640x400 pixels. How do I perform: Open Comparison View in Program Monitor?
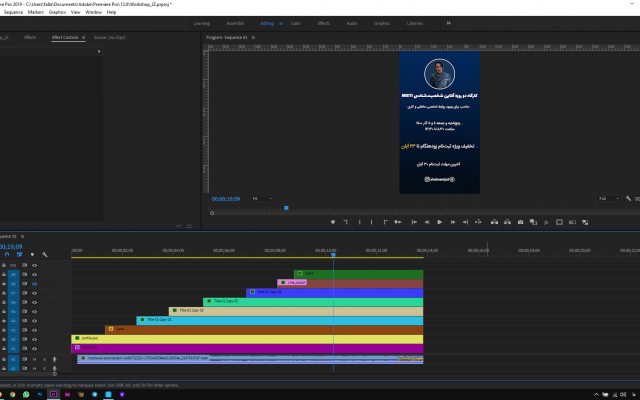(x=533, y=222)
